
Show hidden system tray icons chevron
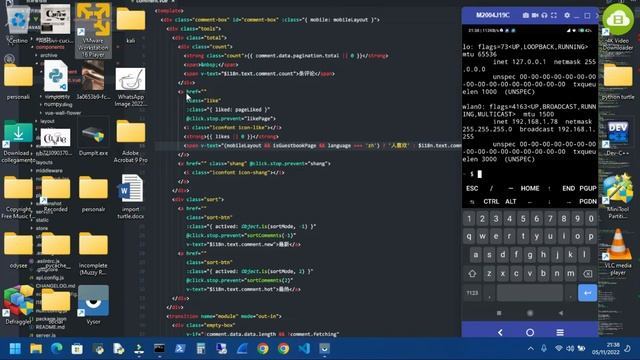click(x=531, y=349)
